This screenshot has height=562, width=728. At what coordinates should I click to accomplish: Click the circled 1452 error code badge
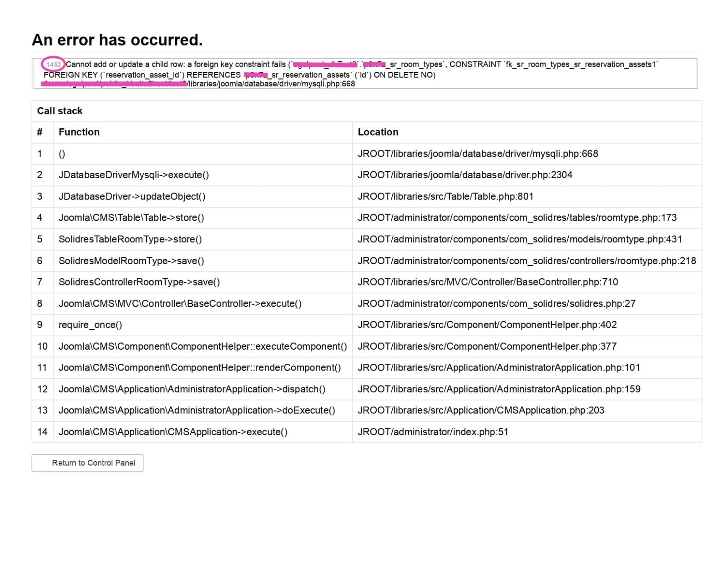coord(53,65)
